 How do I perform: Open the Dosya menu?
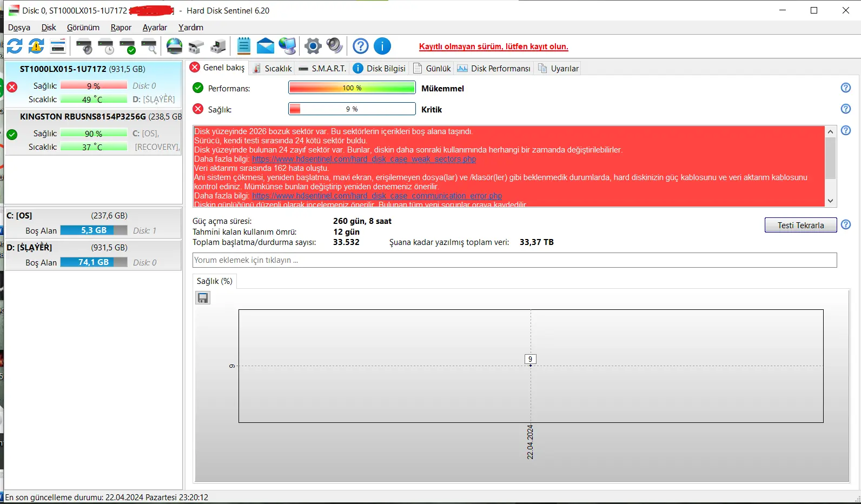coord(19,28)
